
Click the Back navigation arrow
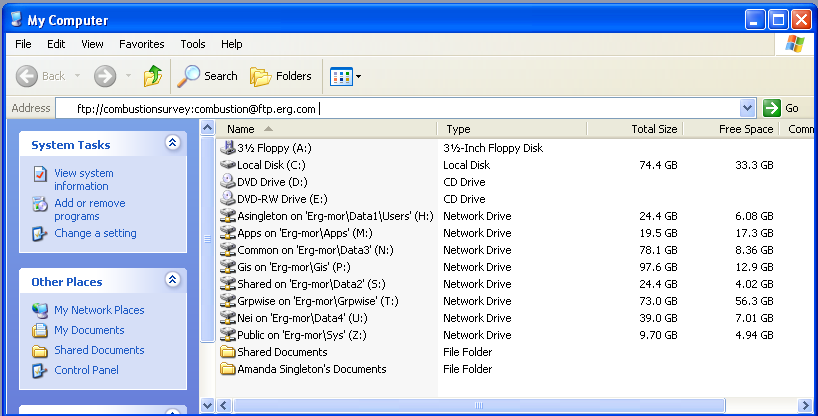(x=28, y=76)
